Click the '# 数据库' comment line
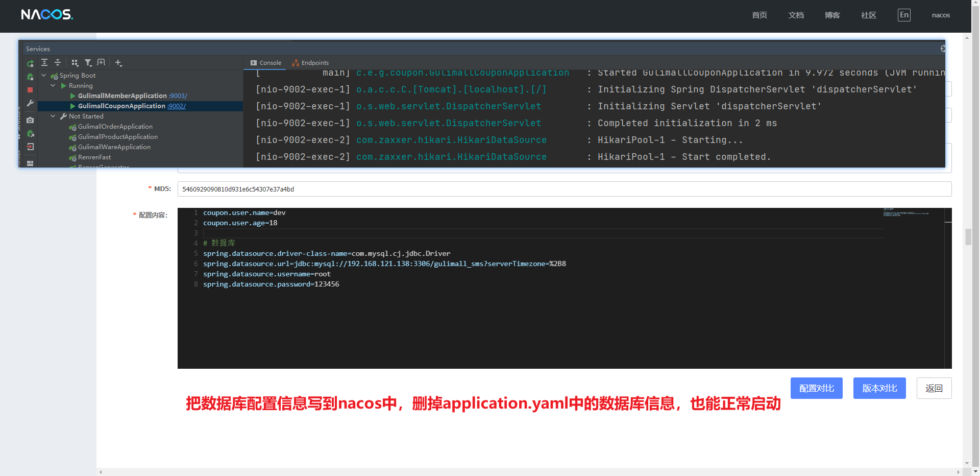Image resolution: width=980 pixels, height=476 pixels. click(219, 243)
